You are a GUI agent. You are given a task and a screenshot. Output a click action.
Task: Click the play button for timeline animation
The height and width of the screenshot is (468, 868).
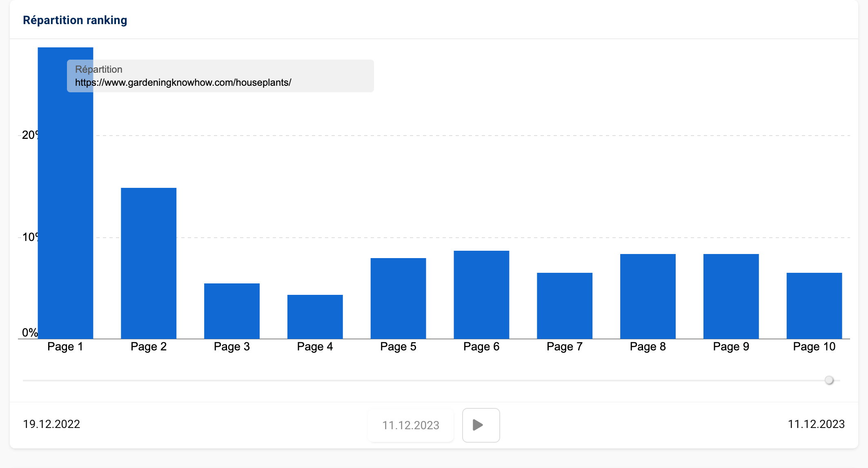[481, 425]
